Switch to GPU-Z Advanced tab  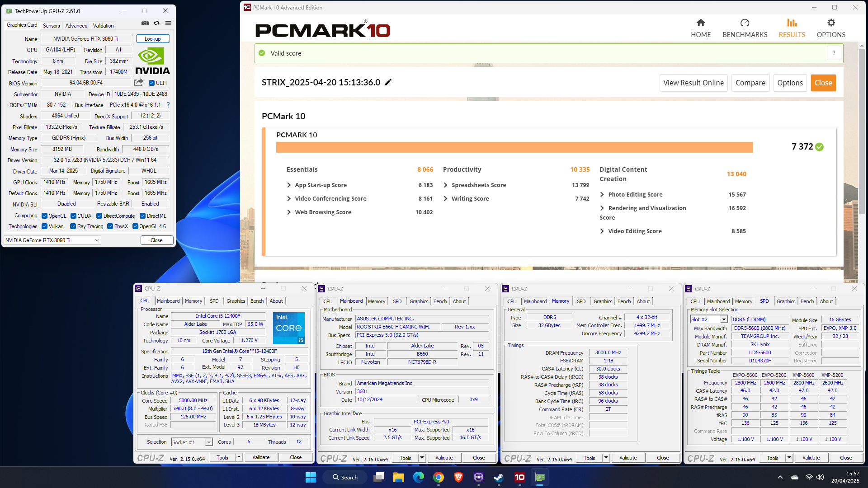click(76, 26)
